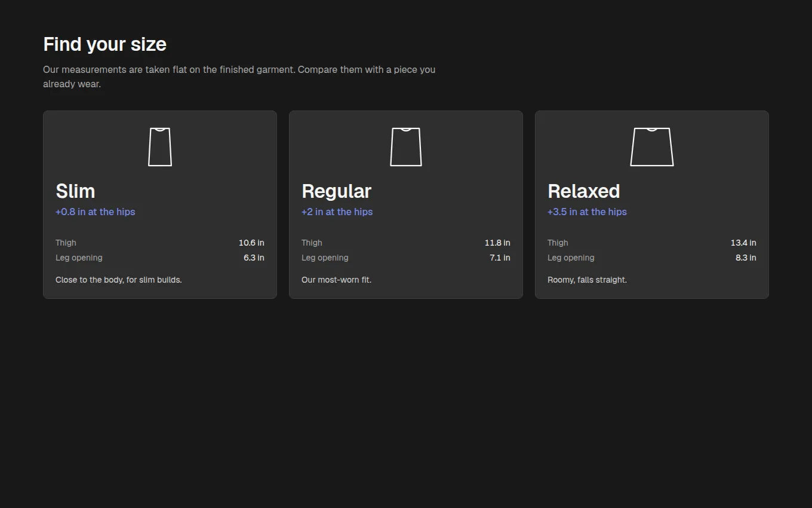Screen dimensions: 812x508
Task: Click the Regular fit garment silhouette icon
Action: [x=406, y=147]
